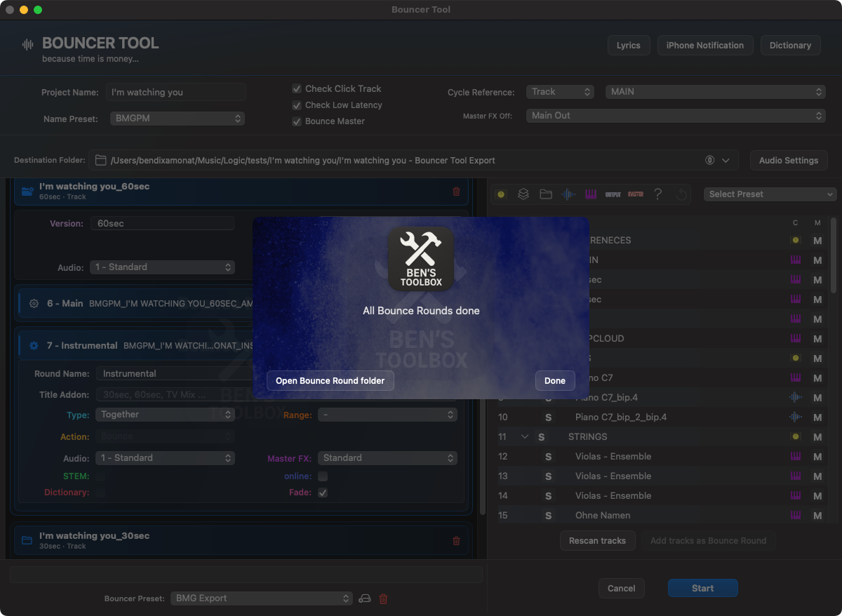
Task: Open the Range dropdown
Action: 387,415
